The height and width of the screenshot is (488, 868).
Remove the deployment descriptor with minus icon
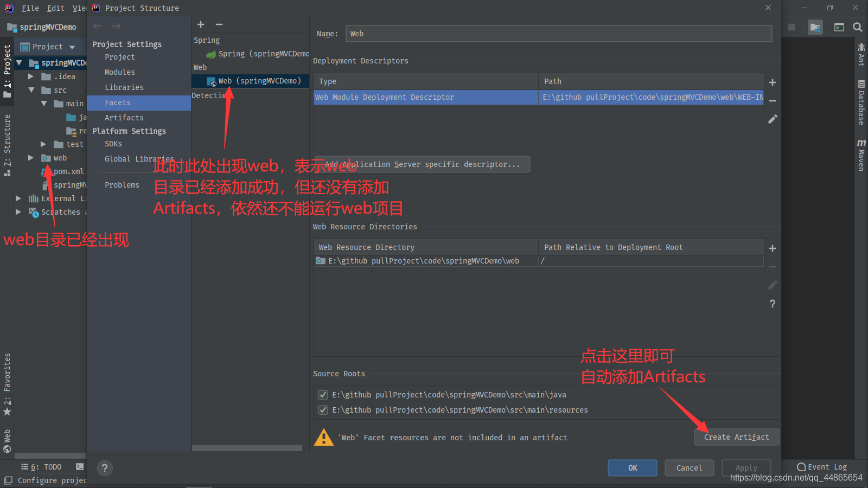pos(773,101)
